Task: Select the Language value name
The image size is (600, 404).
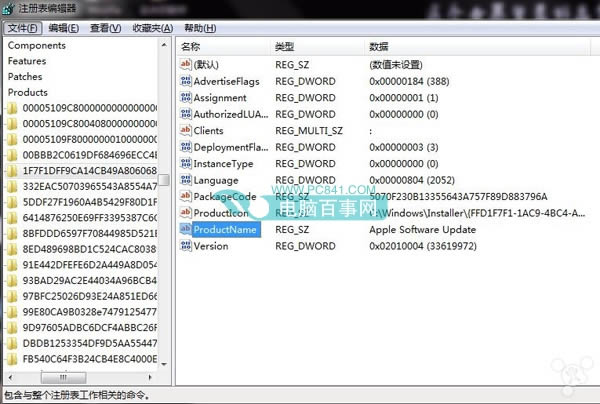Action: (216, 180)
